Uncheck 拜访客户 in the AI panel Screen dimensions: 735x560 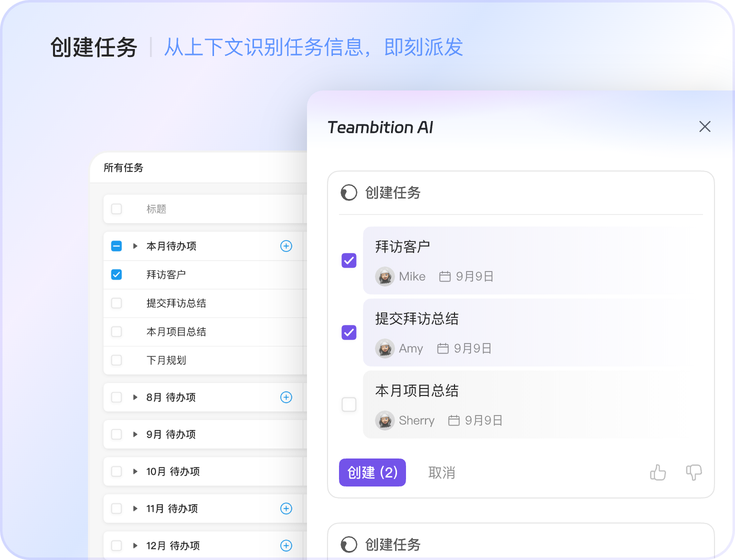tap(349, 260)
